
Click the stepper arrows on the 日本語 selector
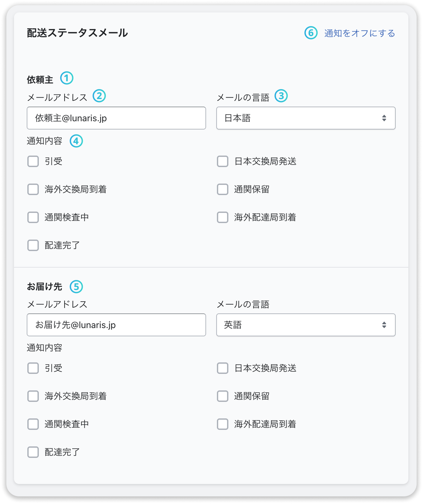pyautogui.click(x=384, y=118)
